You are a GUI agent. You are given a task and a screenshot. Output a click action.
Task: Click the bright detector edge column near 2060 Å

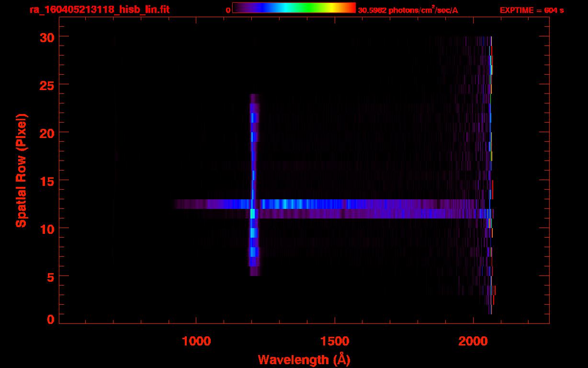coord(490,175)
